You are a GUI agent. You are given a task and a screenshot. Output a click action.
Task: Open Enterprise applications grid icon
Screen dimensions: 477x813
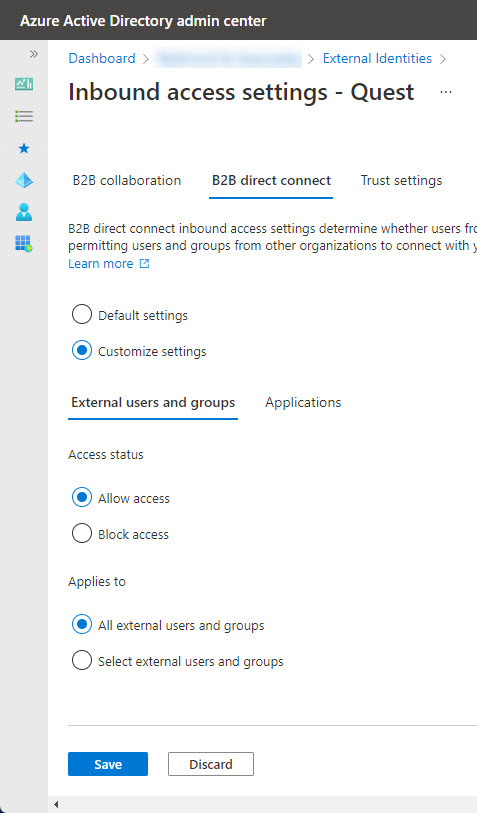coord(24,243)
